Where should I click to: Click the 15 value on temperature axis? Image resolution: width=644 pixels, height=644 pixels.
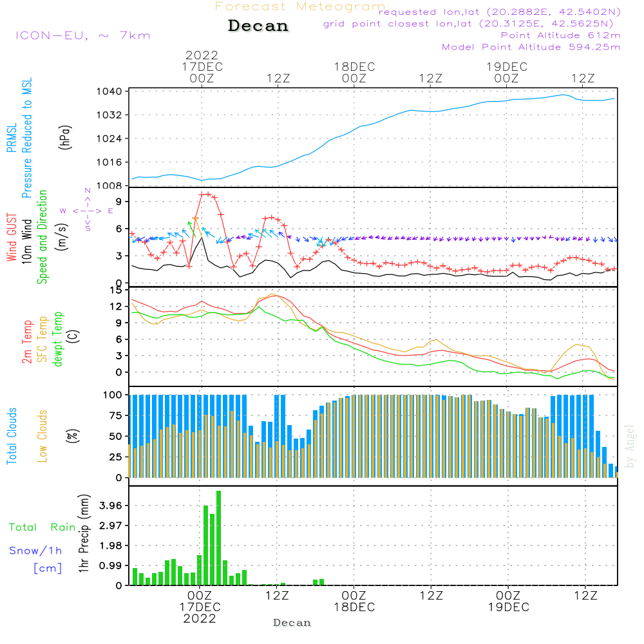(116, 290)
